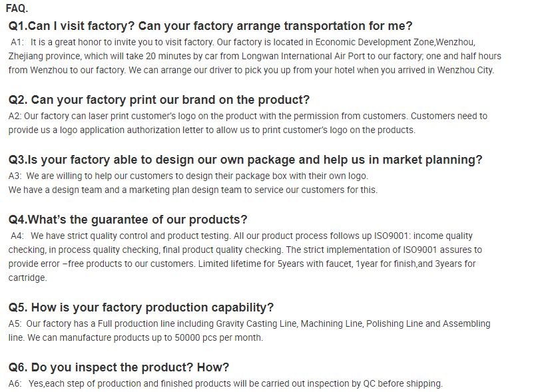The height and width of the screenshot is (392, 542).
Task: Click the FAQ. heading at top
Action: pos(17,8)
